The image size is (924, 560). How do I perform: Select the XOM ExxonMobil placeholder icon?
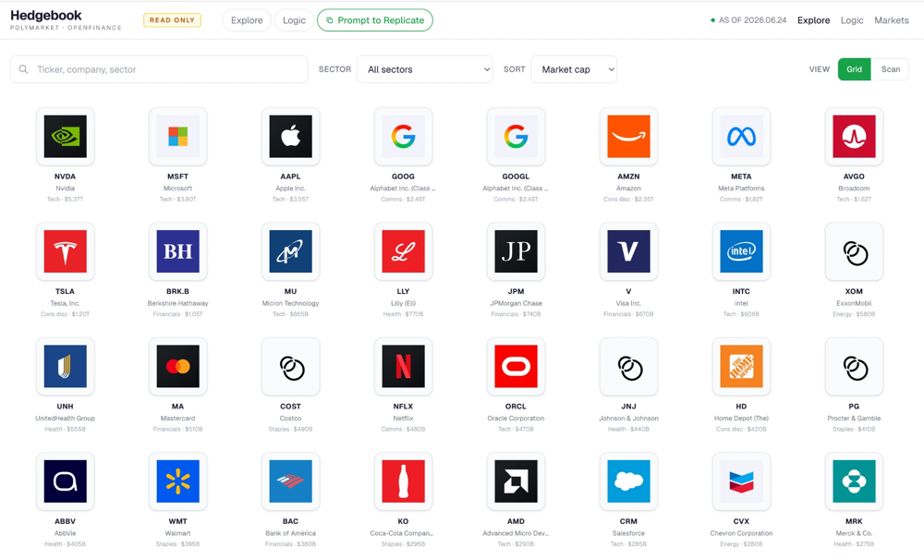click(854, 251)
